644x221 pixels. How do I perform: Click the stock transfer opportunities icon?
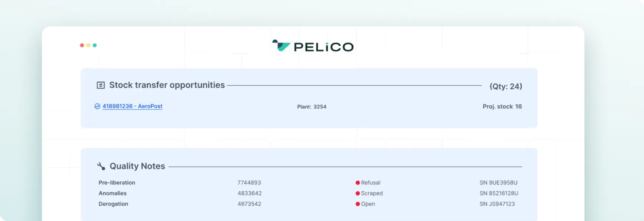pyautogui.click(x=101, y=85)
